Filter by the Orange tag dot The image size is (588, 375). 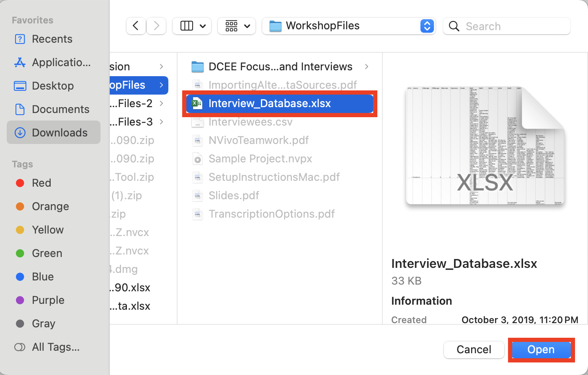tap(20, 206)
